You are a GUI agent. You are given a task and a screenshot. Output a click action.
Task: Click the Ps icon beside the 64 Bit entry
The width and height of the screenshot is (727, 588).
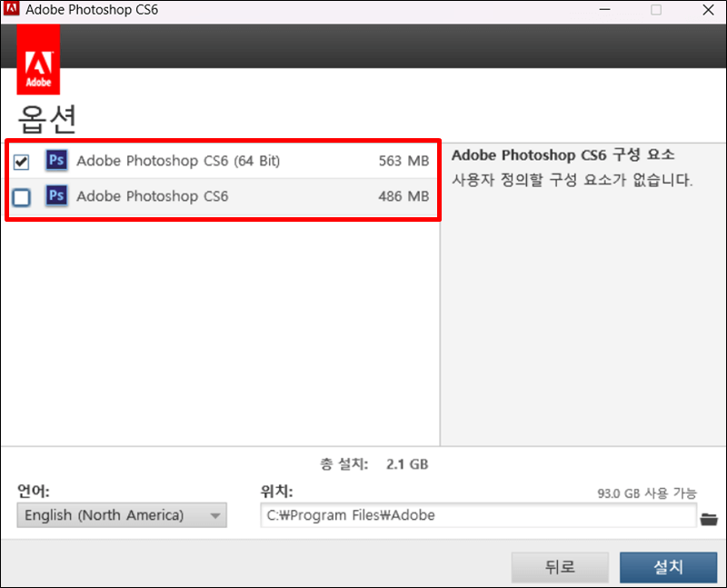(x=56, y=160)
